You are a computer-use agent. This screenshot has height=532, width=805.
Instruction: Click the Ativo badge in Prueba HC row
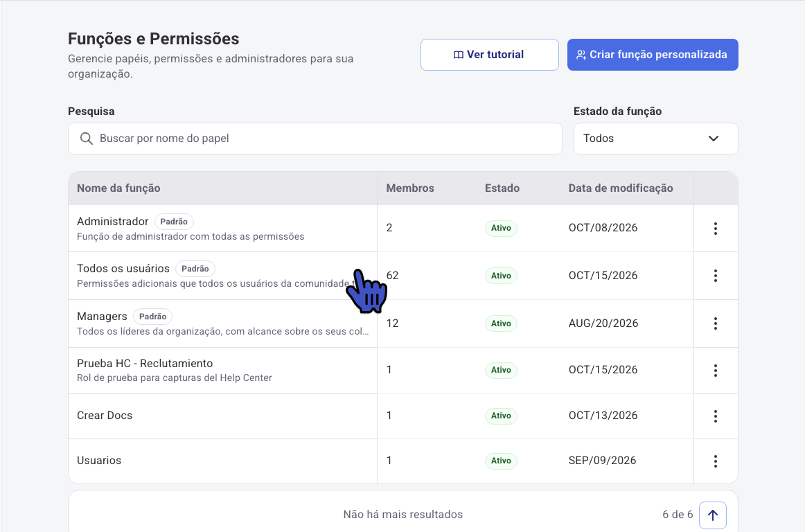pos(501,370)
